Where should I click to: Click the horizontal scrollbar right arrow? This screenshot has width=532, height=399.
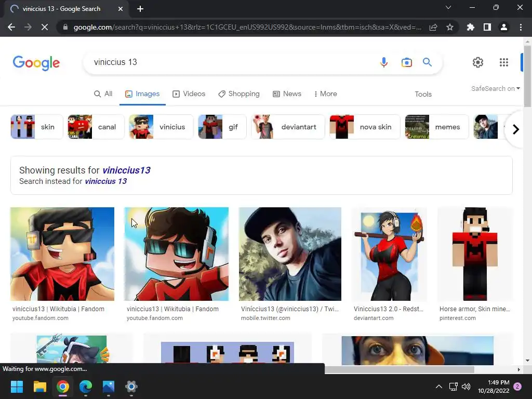pyautogui.click(x=519, y=369)
